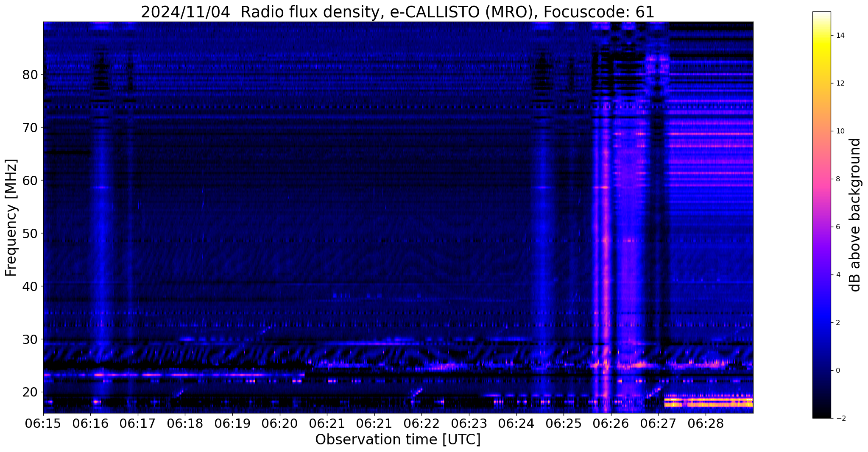Pick colorbar tick value −2

coord(840,419)
